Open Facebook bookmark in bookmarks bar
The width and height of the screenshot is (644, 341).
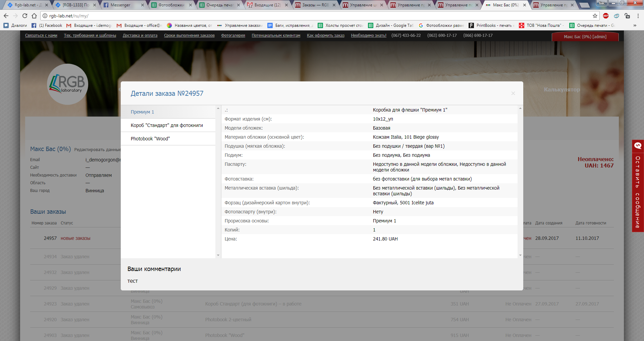(x=47, y=25)
